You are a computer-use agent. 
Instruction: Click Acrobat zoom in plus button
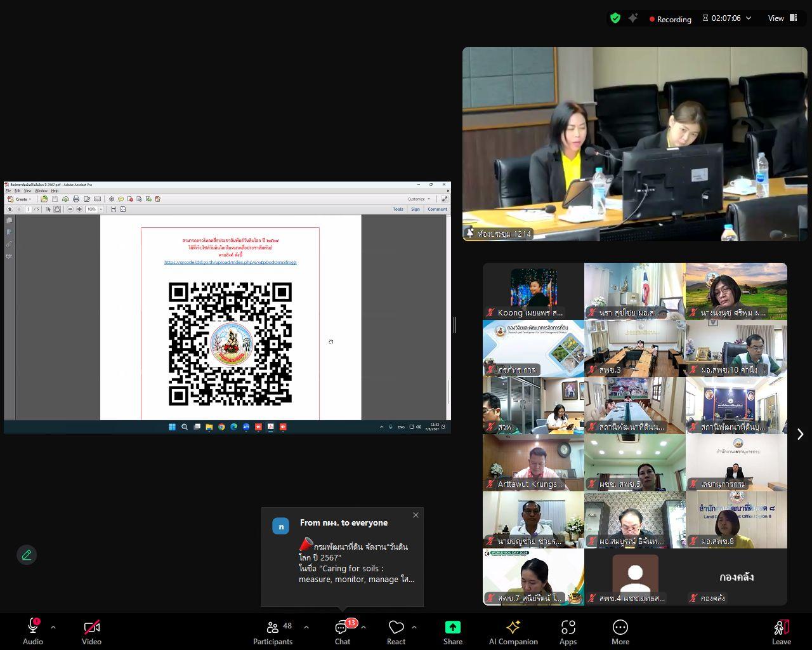click(79, 209)
